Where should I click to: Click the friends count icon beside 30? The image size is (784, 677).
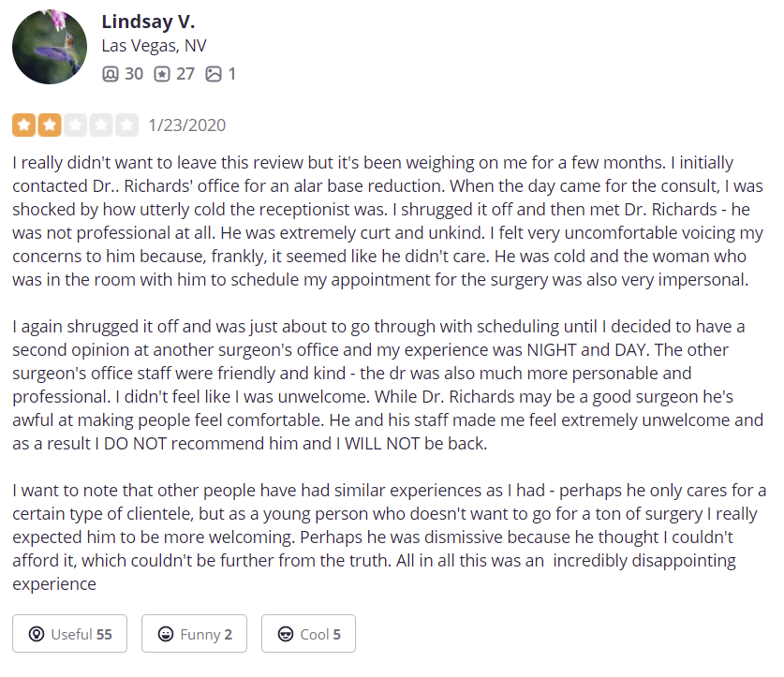[110, 74]
